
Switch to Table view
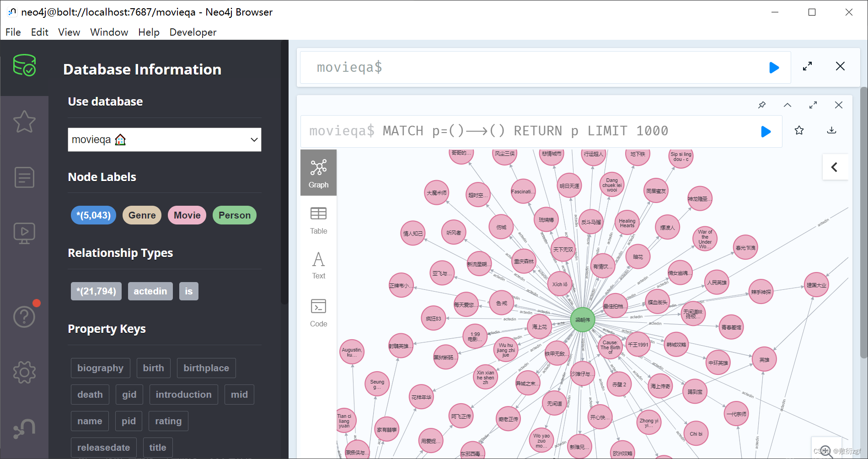coord(318,221)
